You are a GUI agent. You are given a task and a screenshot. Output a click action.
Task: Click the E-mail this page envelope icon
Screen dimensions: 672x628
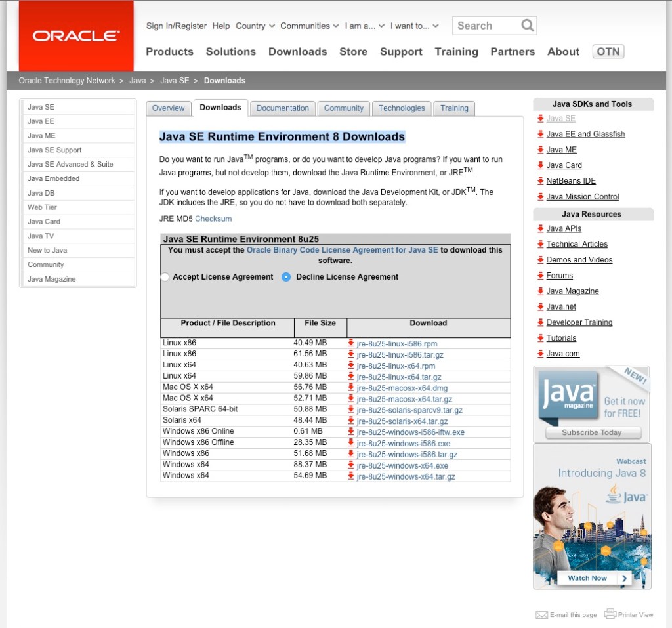542,614
